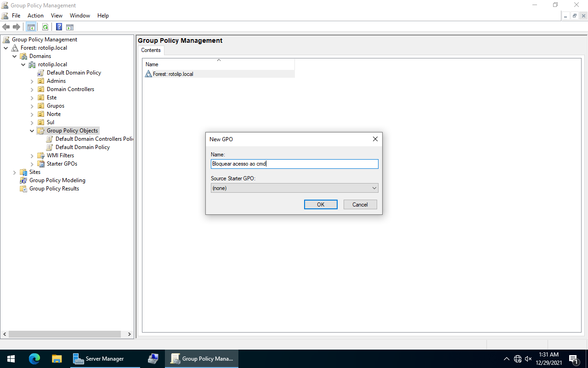Open Help via the question mark icon
The width and height of the screenshot is (588, 368).
tap(59, 27)
